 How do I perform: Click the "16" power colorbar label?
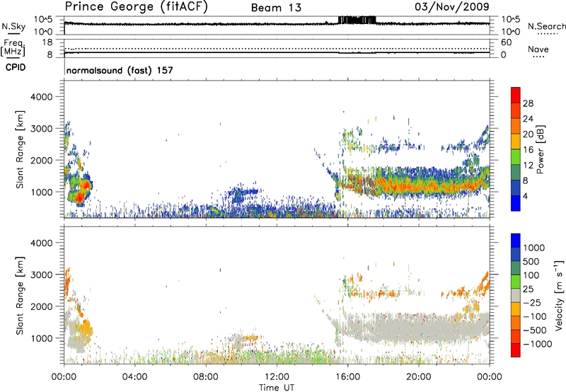(x=528, y=150)
